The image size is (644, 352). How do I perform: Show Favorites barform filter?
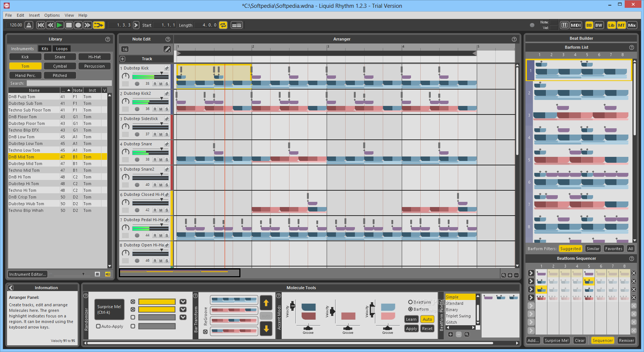pyautogui.click(x=614, y=249)
